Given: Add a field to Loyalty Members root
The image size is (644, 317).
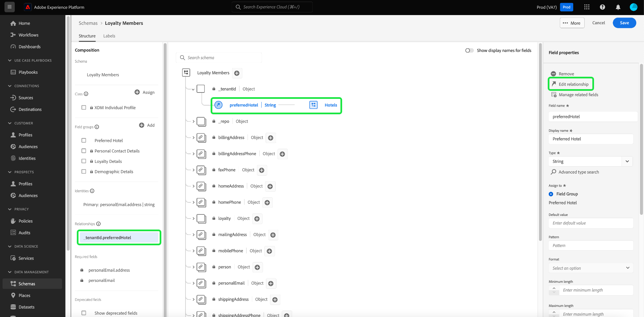Looking at the screenshot, I should (x=237, y=73).
